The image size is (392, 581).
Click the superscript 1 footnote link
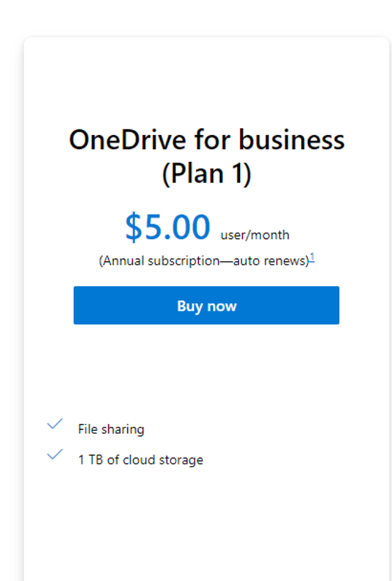tap(311, 257)
